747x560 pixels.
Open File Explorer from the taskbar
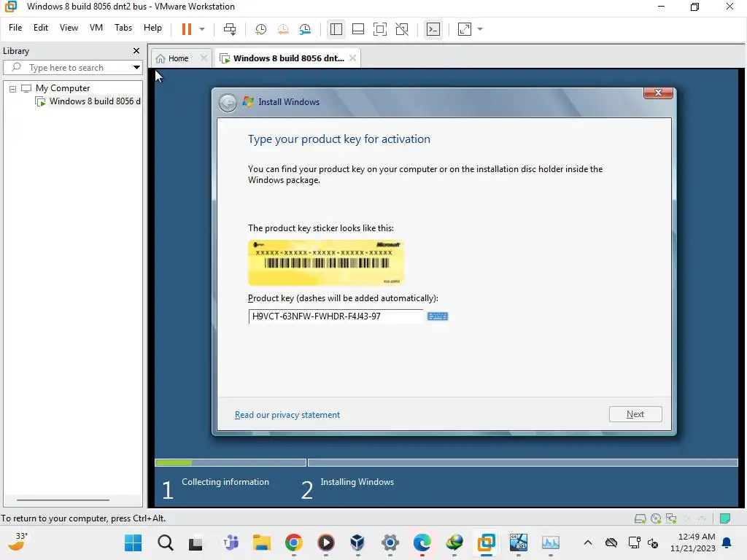pos(262,542)
